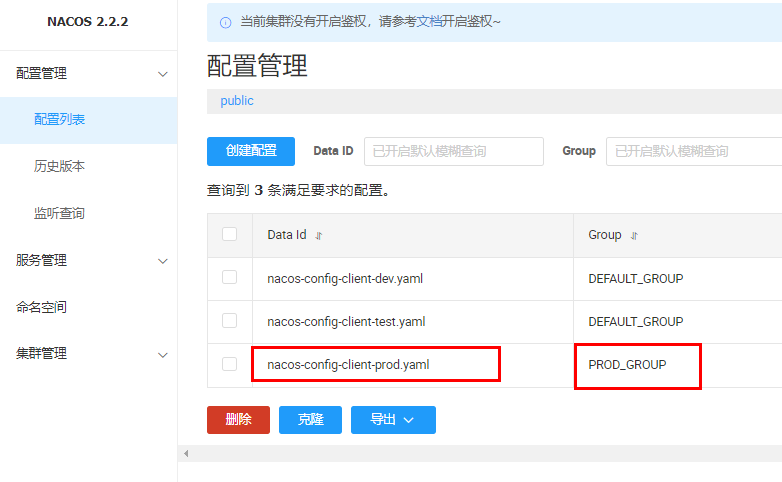The width and height of the screenshot is (782, 482).
Task: Click the 服务管理 sidebar menu label
Action: click(41, 260)
